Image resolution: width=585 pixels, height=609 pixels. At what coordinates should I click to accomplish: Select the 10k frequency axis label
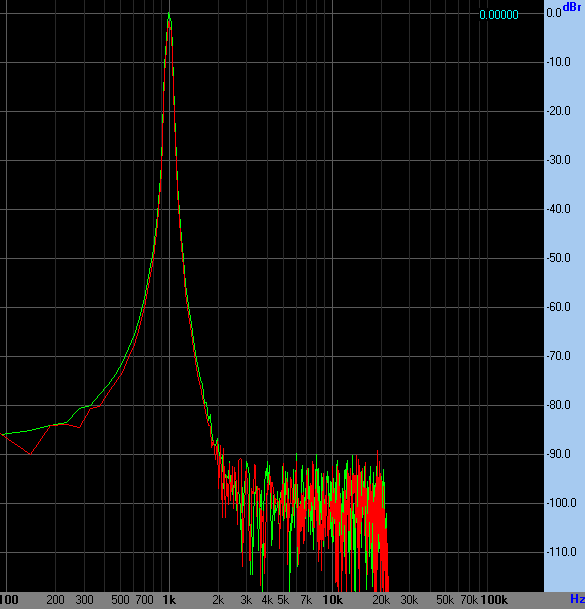[333, 600]
